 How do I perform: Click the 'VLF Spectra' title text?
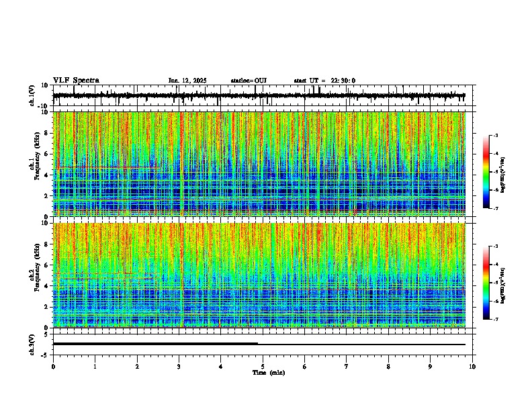click(x=76, y=81)
